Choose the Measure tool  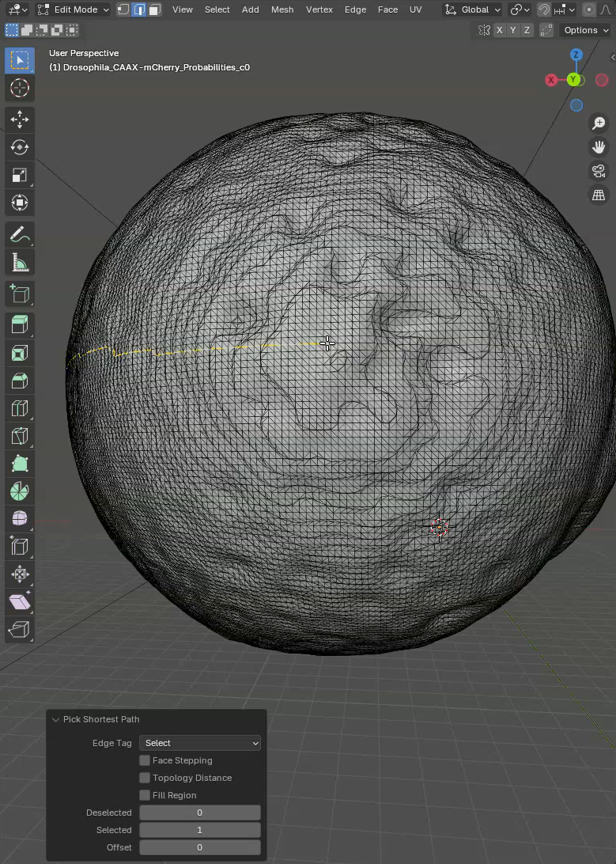(20, 262)
